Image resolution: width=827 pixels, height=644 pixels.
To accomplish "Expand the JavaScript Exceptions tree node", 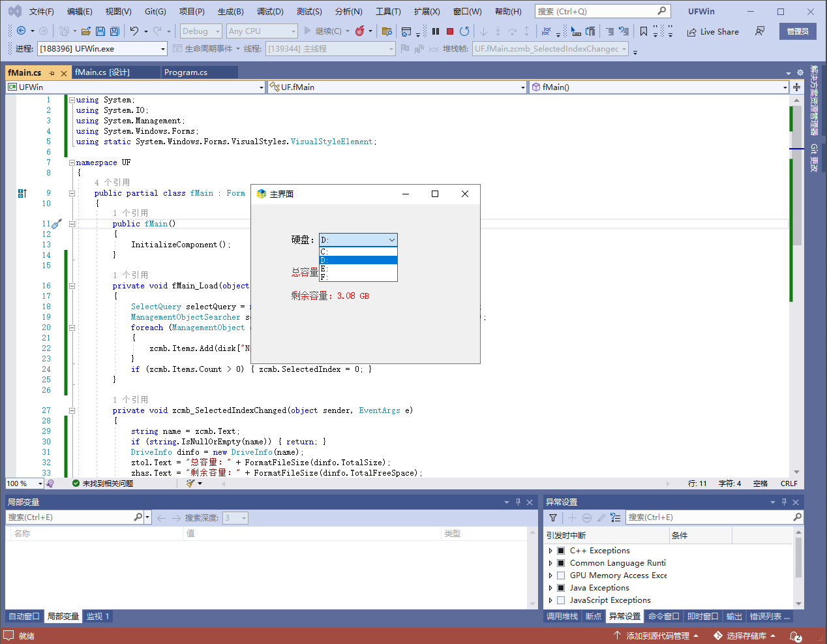I will [x=550, y=600].
